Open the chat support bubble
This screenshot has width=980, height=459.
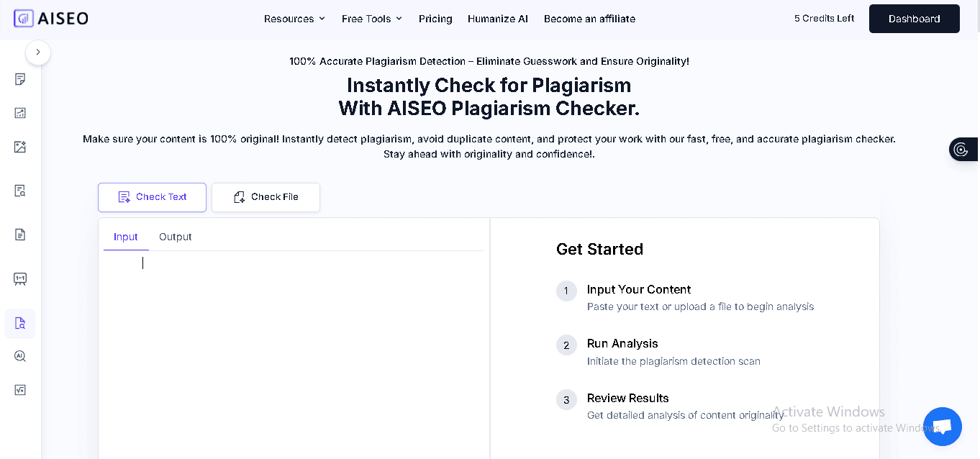coord(942,426)
